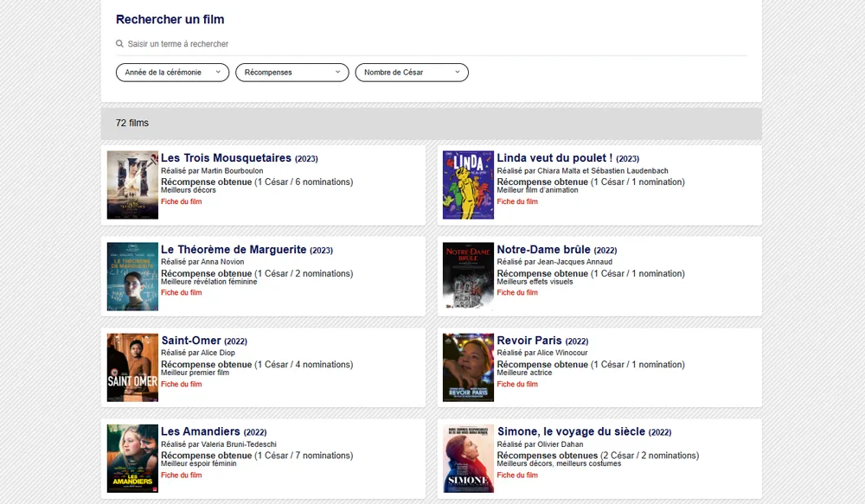Image resolution: width=865 pixels, height=504 pixels.
Task: Select the Linda veut du poulet poster
Action: [x=468, y=185]
